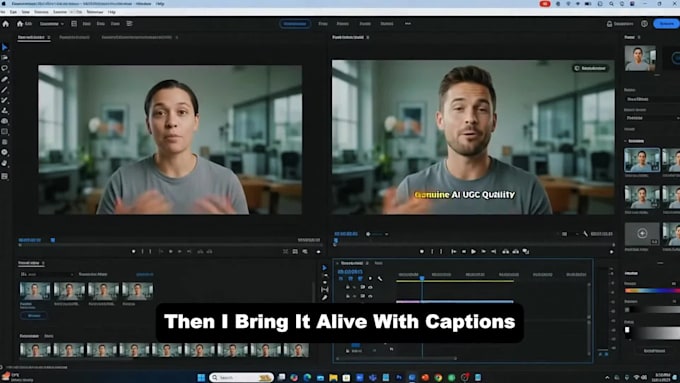Click the Lift icon under Program monitor
Screen dimensions: 680x383
click(506, 252)
